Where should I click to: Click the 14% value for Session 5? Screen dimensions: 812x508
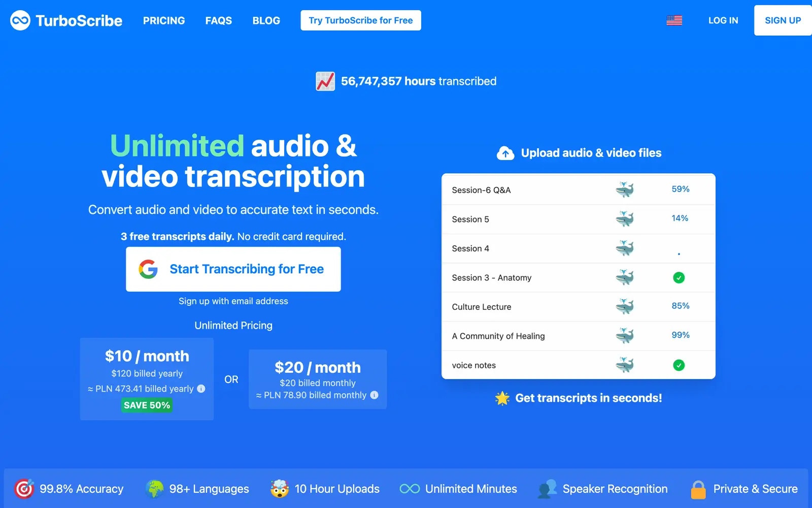point(680,218)
